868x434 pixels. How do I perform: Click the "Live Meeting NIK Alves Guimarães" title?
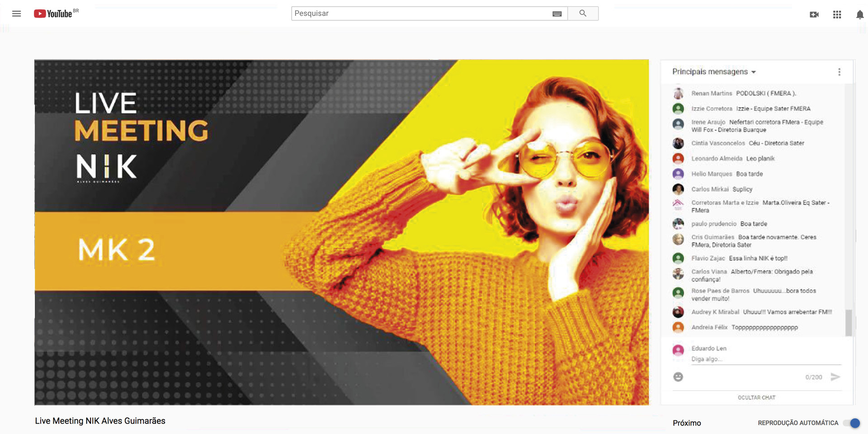(x=100, y=421)
